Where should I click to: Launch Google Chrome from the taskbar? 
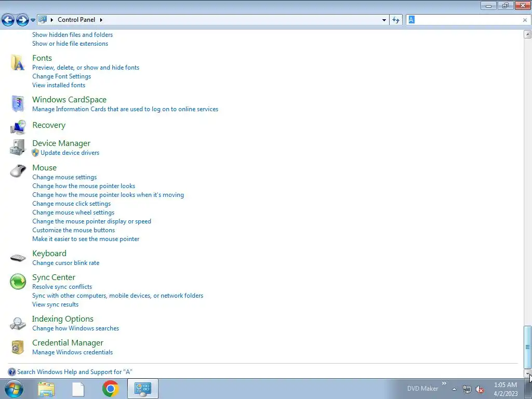pyautogui.click(x=111, y=389)
